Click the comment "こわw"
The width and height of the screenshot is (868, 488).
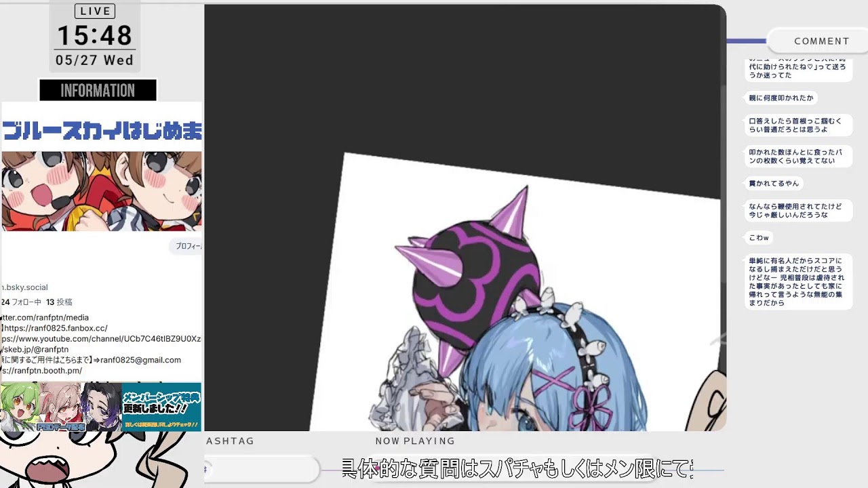(x=759, y=238)
